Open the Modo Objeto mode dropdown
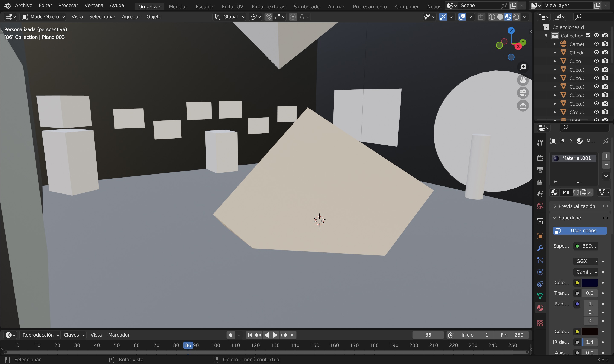The height and width of the screenshot is (364, 614). (43, 17)
